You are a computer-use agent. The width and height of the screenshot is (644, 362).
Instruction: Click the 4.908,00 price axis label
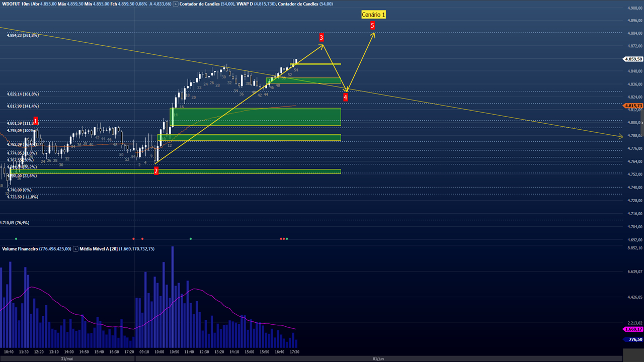(635, 8)
